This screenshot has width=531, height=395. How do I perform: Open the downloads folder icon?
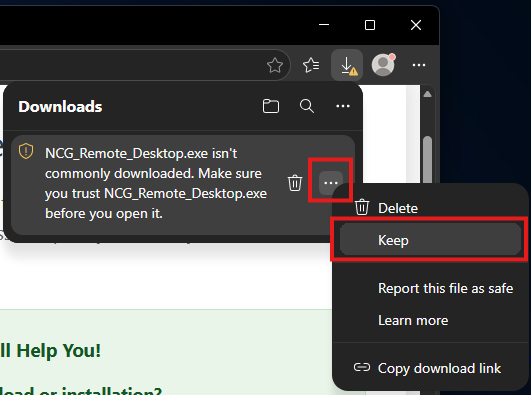point(271,106)
